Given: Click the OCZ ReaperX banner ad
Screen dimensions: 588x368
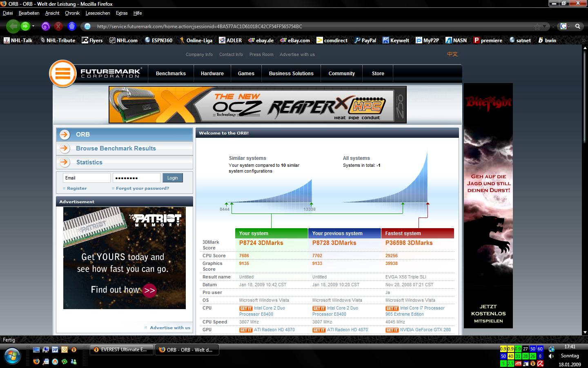Looking at the screenshot, I should click(258, 105).
